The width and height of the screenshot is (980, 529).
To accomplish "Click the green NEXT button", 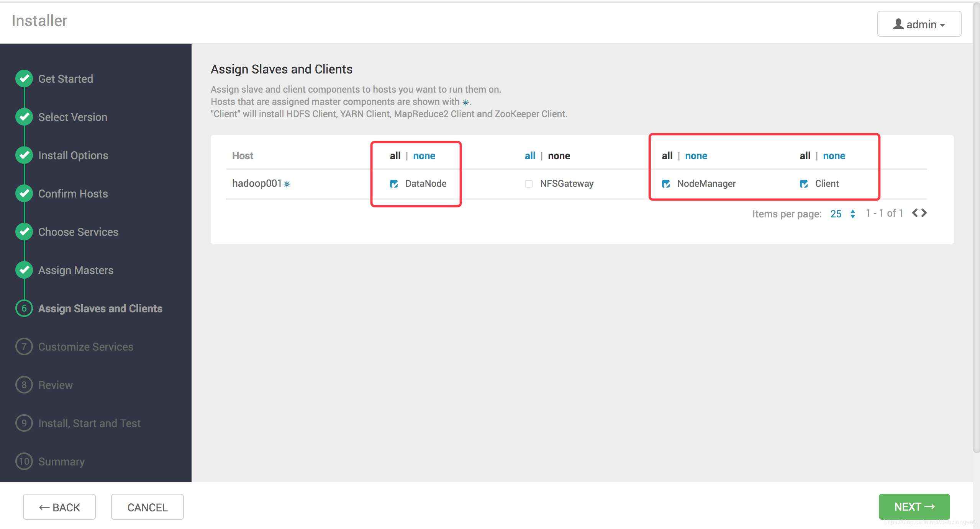I will [914, 506].
